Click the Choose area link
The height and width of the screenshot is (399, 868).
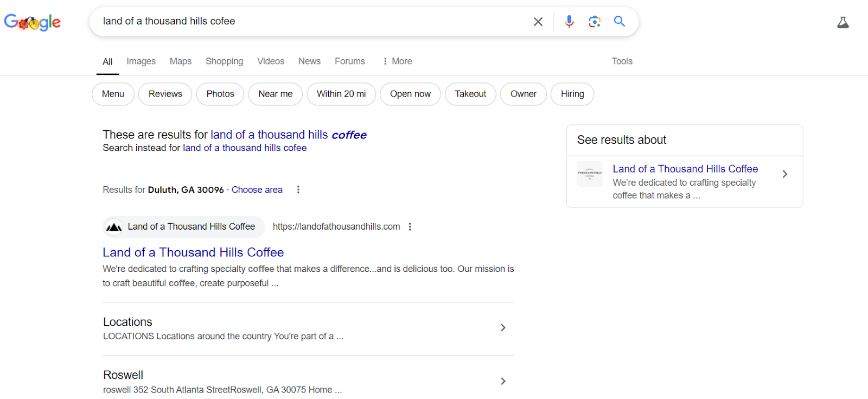(x=257, y=189)
